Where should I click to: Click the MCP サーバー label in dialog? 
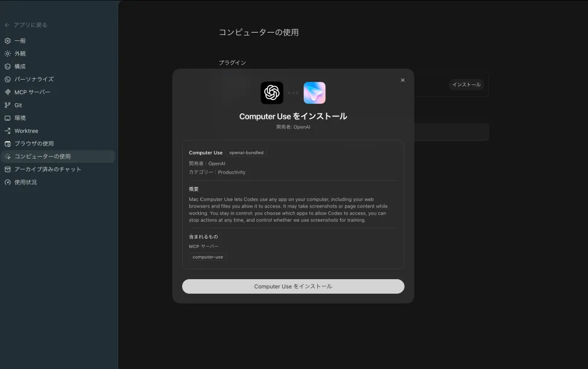pyautogui.click(x=204, y=247)
